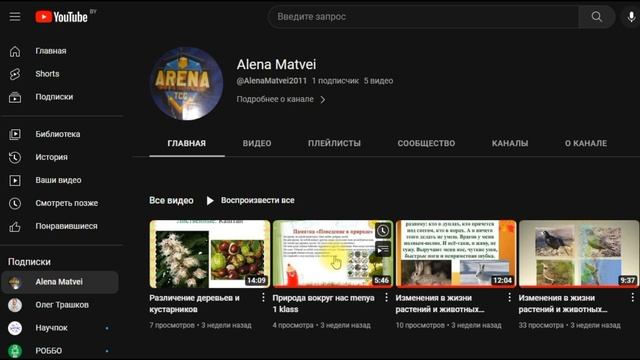
Task: Open Библиотека in the sidebar
Action: [x=61, y=134]
